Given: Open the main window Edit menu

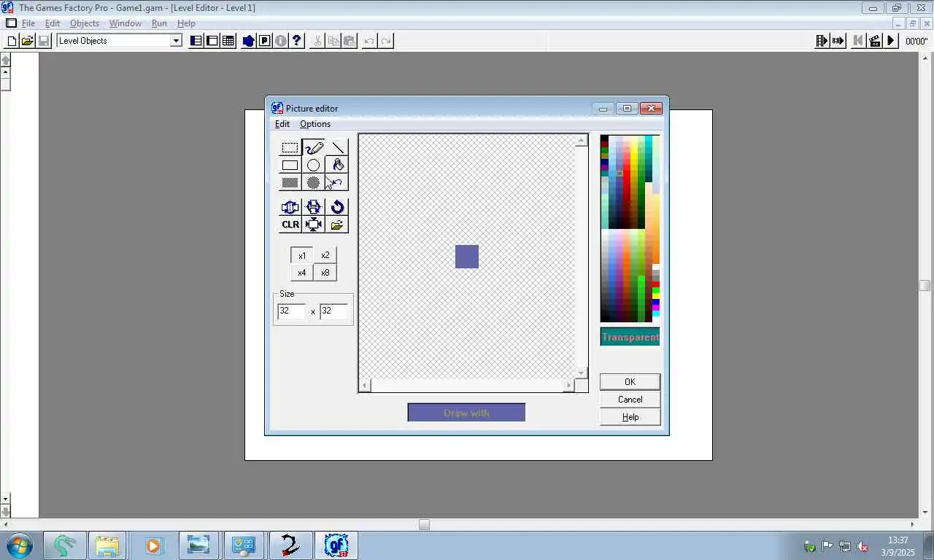Looking at the screenshot, I should click(53, 23).
